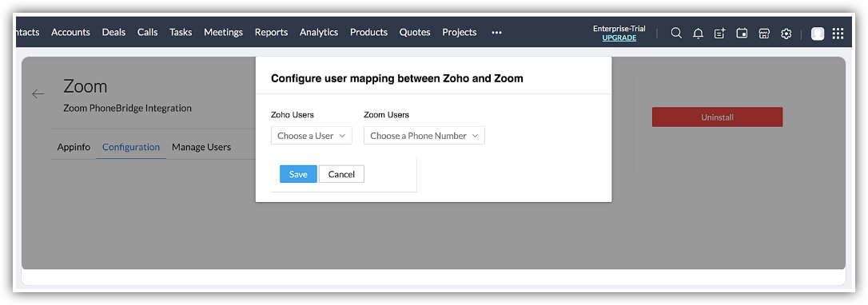This screenshot has width=868, height=305.
Task: Click the Zoho Users label
Action: (293, 115)
